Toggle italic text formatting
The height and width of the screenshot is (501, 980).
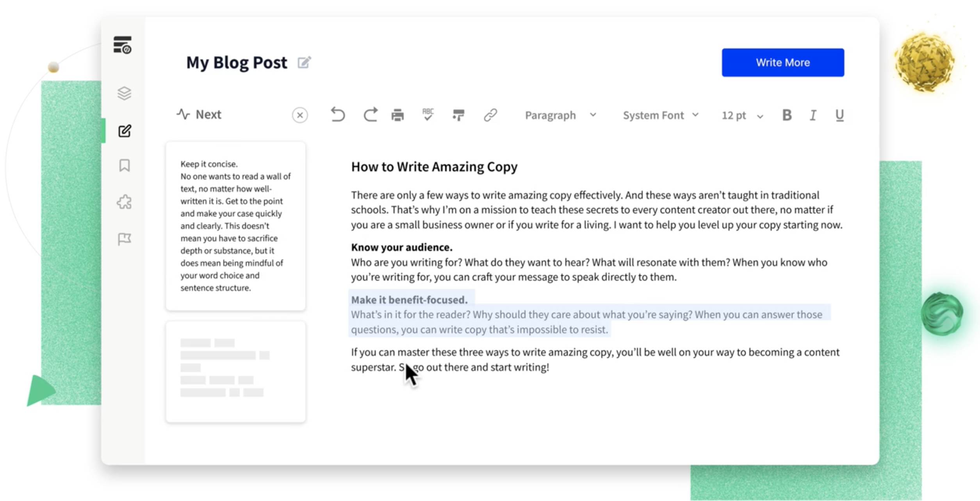click(813, 115)
